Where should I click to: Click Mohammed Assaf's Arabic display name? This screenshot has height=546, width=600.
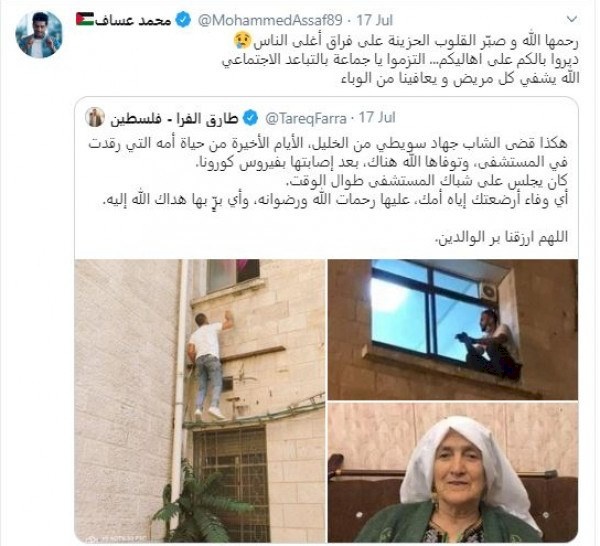[134, 20]
